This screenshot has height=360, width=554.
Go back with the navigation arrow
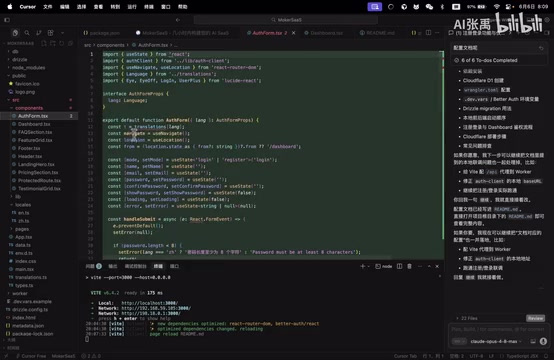click(178, 20)
